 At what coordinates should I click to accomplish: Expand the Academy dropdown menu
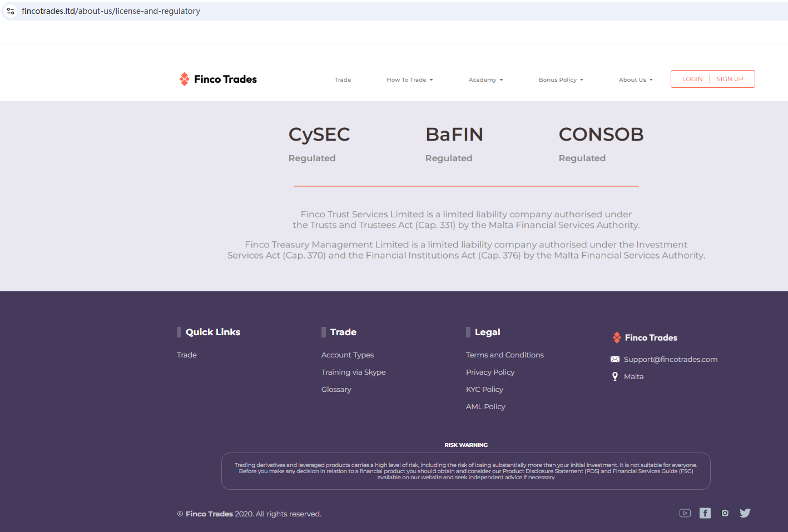click(486, 80)
